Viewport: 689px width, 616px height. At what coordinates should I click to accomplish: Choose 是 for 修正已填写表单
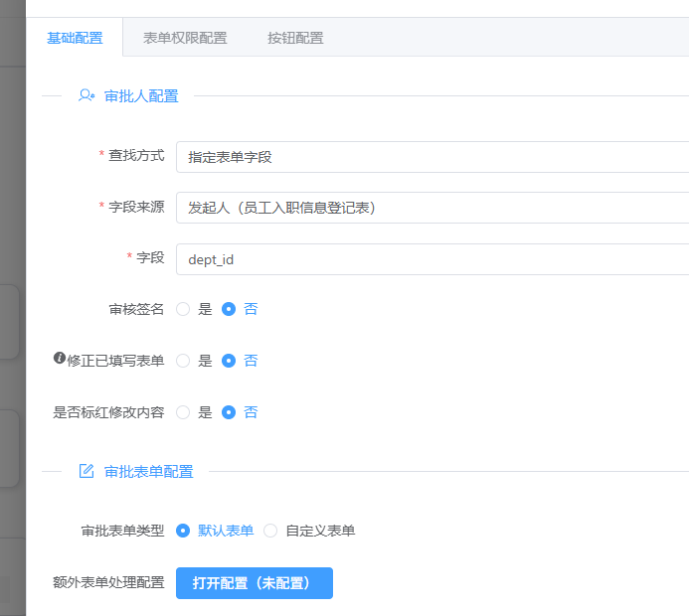(183, 361)
